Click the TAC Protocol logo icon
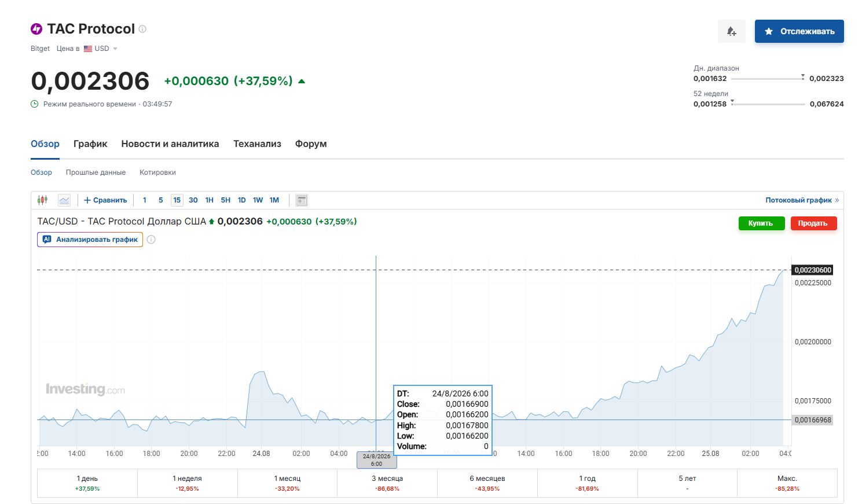The height and width of the screenshot is (504, 862). pos(36,29)
